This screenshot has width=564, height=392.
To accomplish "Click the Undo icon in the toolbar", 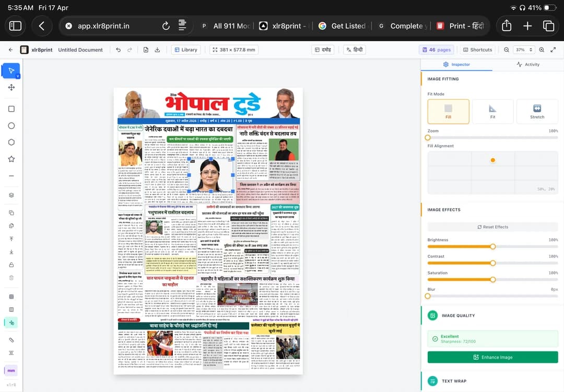I will [118, 49].
